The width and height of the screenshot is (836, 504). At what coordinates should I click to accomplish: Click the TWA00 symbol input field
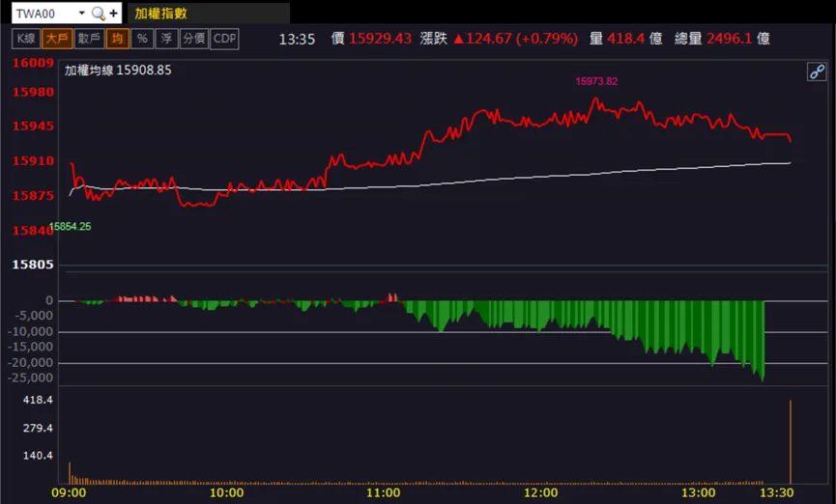click(x=44, y=14)
